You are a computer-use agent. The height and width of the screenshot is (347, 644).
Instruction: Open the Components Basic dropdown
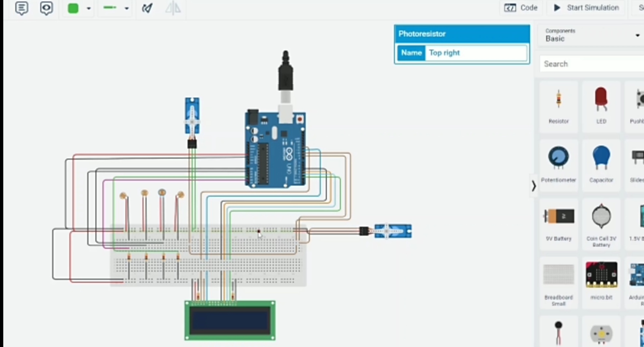pyautogui.click(x=592, y=35)
